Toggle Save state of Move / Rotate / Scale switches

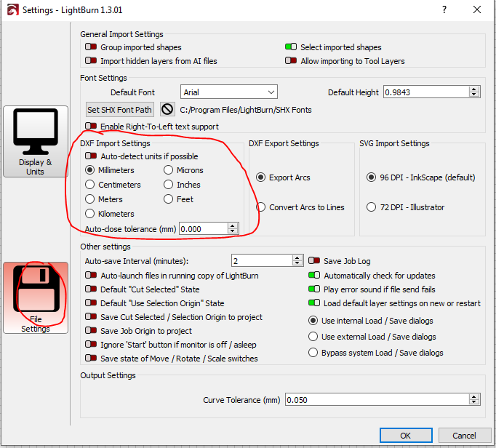(91, 358)
